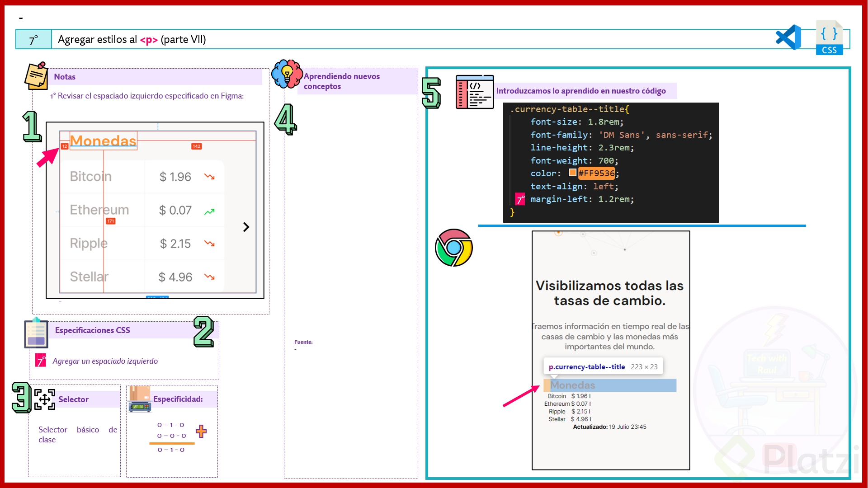Viewport: 868px width, 488px height.
Task: Click the Ethereum upward trend arrow
Action: [x=209, y=211]
